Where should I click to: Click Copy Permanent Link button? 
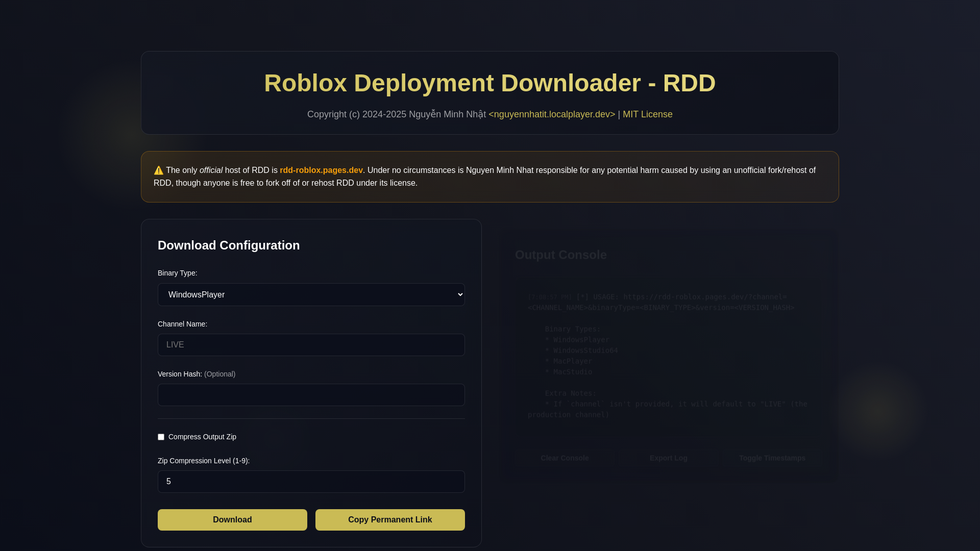pyautogui.click(x=390, y=519)
